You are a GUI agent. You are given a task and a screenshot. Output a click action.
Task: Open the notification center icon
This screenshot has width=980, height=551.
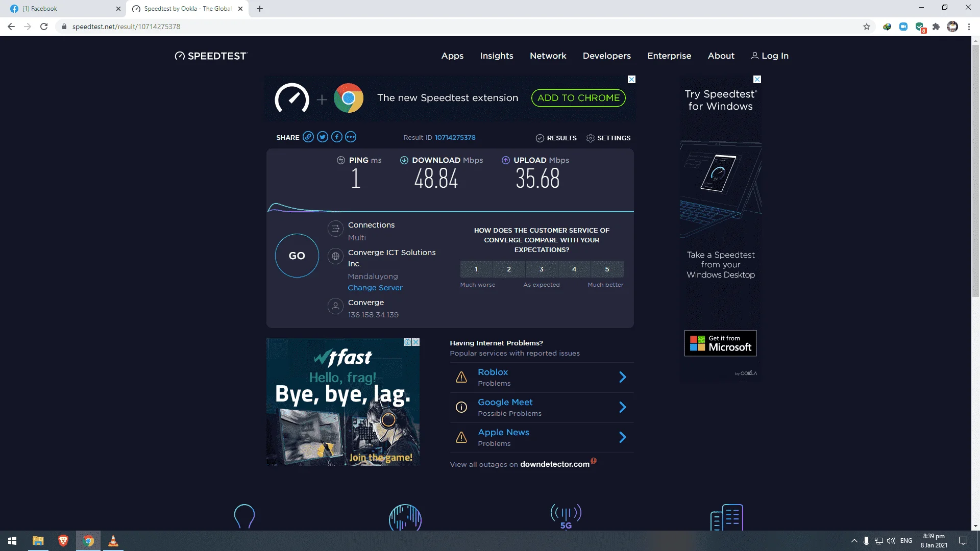coord(963,541)
